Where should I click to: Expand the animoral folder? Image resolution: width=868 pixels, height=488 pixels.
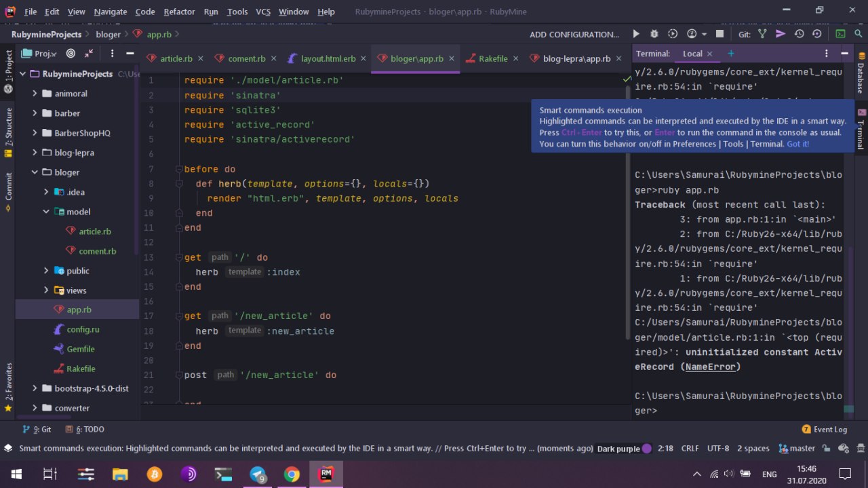[35, 94]
